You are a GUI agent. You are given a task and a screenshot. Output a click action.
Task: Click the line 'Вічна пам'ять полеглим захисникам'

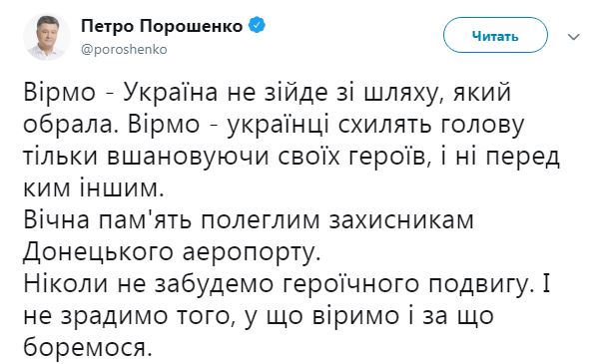(x=249, y=220)
